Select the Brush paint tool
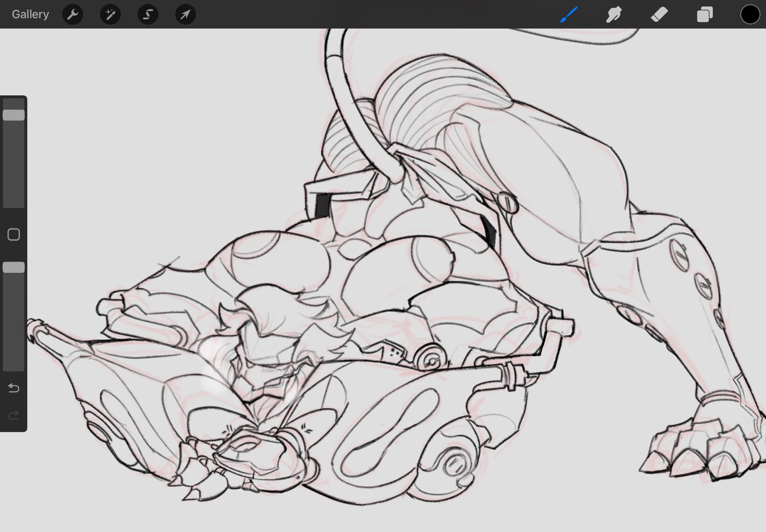The image size is (766, 532). pyautogui.click(x=569, y=15)
